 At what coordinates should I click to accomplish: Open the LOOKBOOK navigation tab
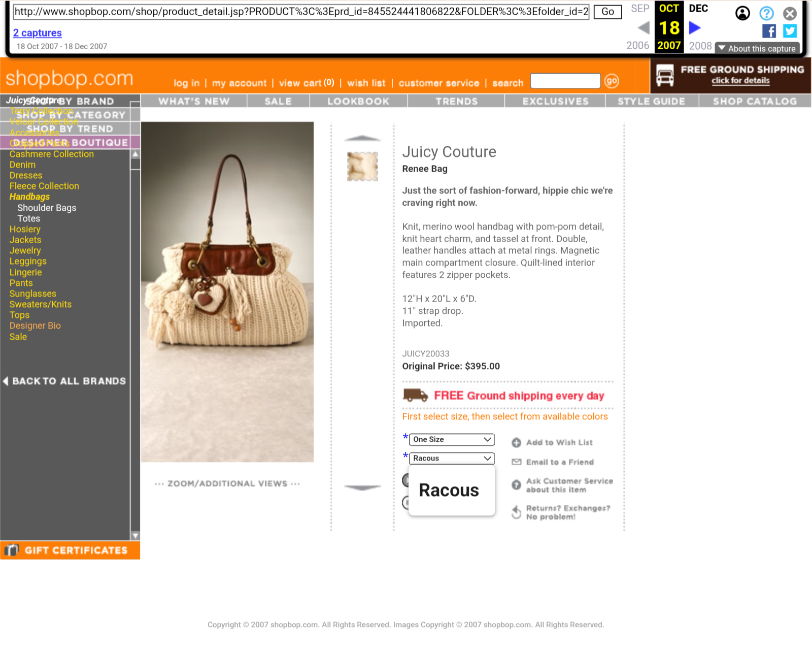pos(358,102)
